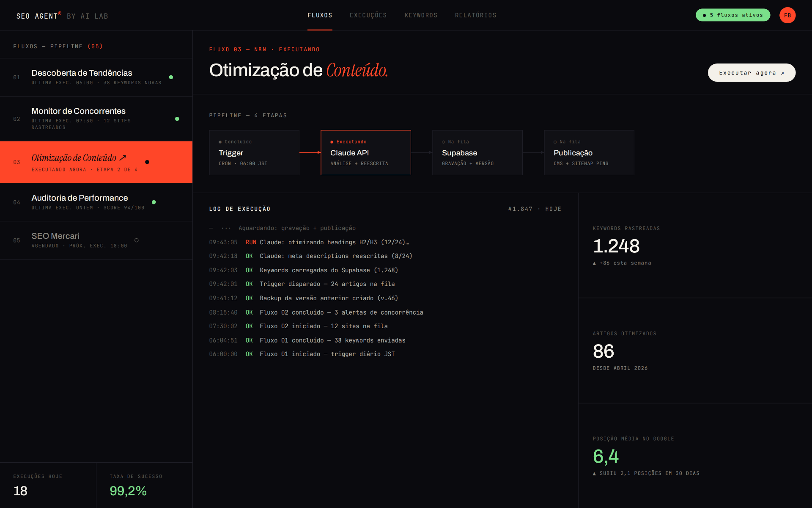Click the green status dot for Descoberta de Tendências
Viewport: 812px width, 508px height.
171,77
